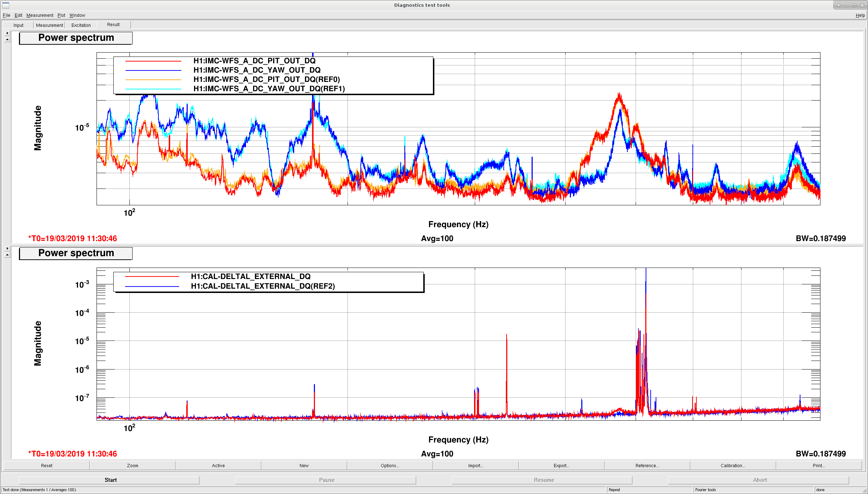Collapse top plot using the up arrow

[x=8, y=39]
